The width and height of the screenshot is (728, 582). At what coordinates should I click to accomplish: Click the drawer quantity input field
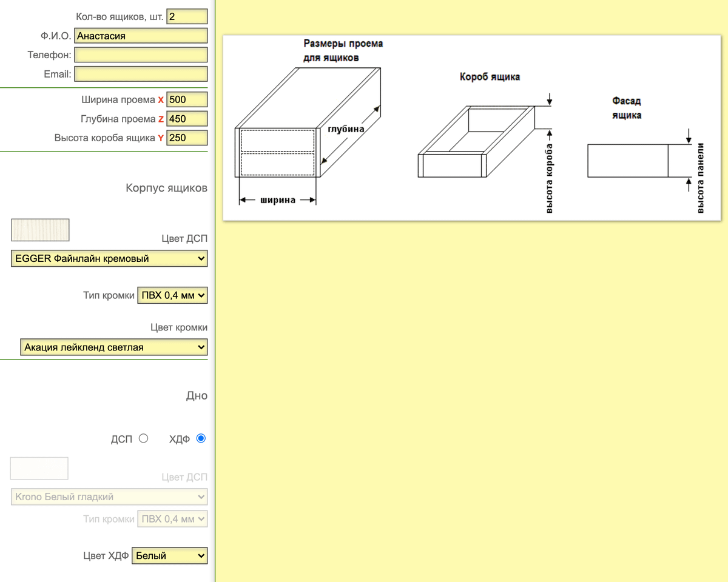coord(187,16)
